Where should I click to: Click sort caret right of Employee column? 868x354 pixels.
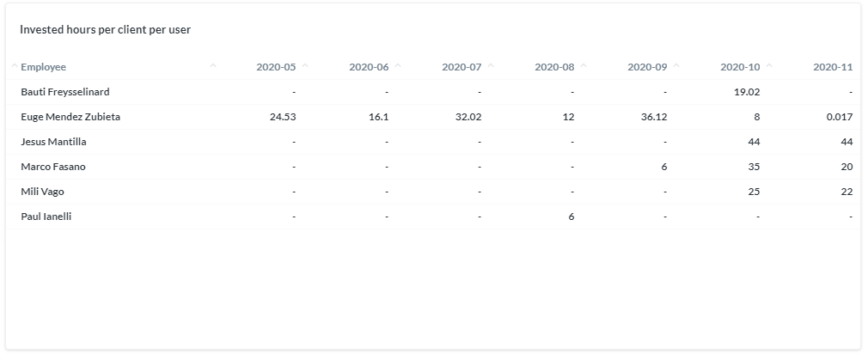tap(213, 66)
